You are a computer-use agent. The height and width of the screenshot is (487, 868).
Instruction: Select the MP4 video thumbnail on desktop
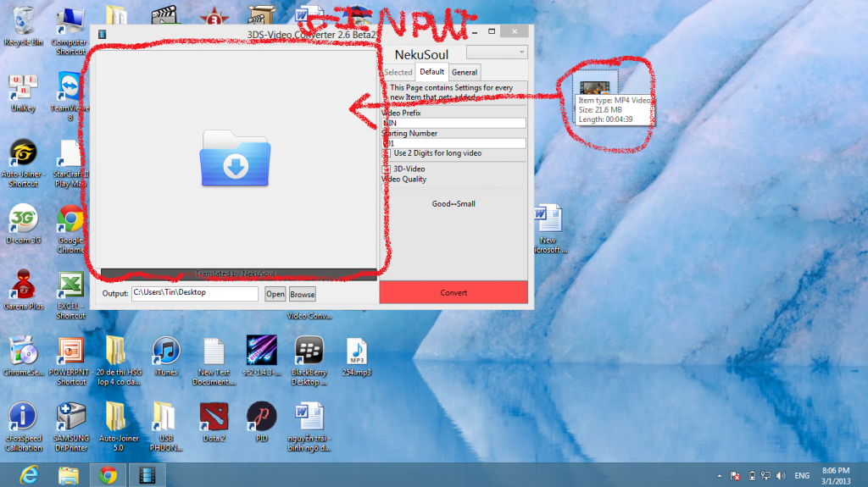(595, 87)
